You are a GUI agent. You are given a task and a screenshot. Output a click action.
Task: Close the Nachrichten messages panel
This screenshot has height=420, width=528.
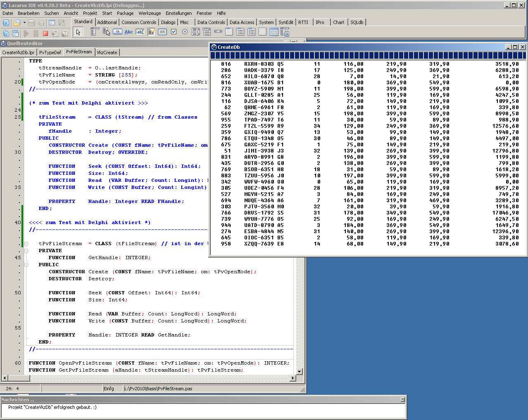click(402, 399)
